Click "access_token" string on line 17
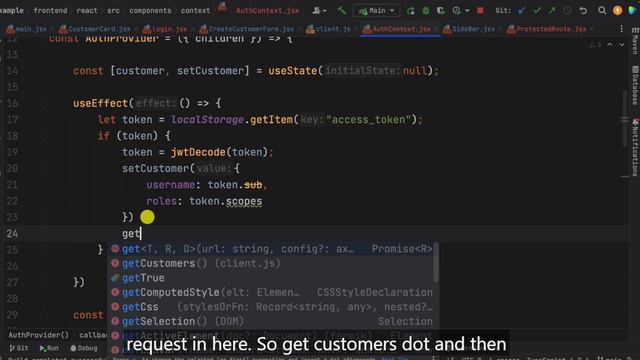 click(x=368, y=120)
